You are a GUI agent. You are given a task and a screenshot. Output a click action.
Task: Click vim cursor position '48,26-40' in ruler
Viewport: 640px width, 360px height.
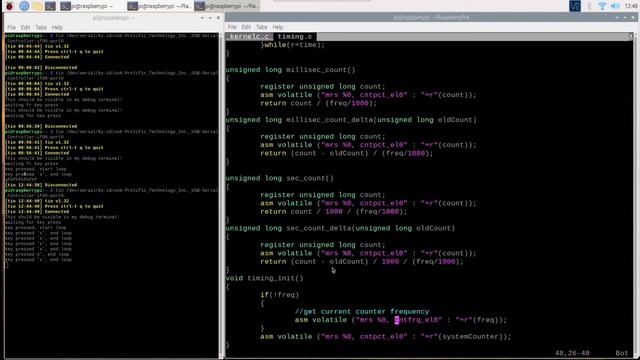click(572, 353)
